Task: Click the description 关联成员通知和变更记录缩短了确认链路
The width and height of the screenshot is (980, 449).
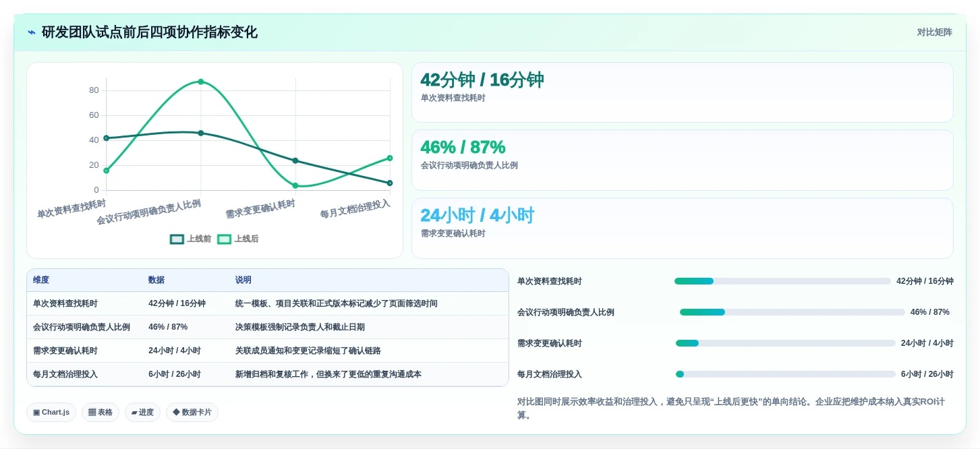Action: click(x=308, y=351)
